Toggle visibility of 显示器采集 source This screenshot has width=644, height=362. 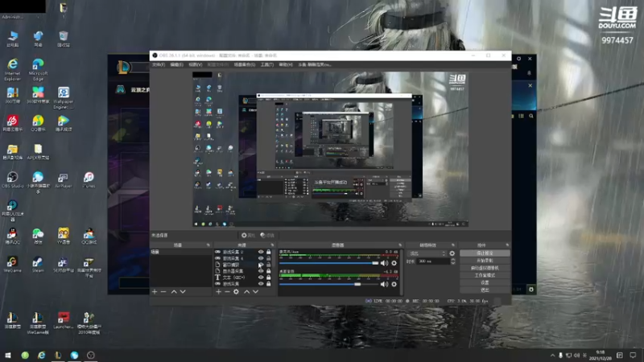(261, 271)
